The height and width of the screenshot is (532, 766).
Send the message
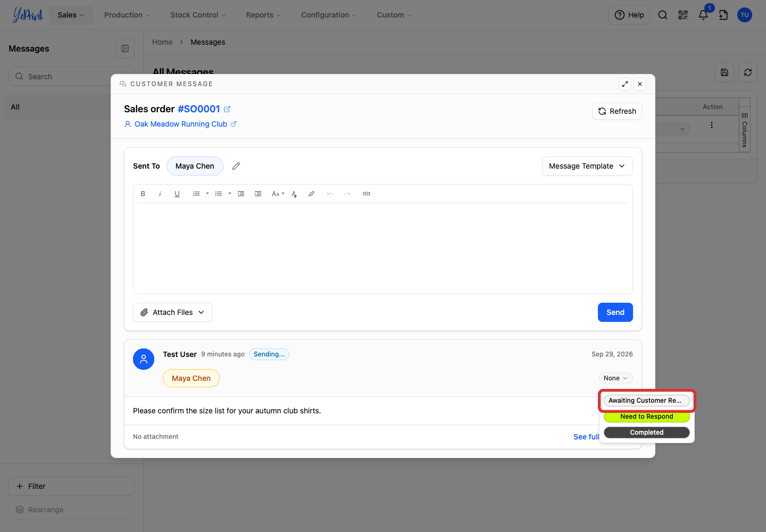615,312
